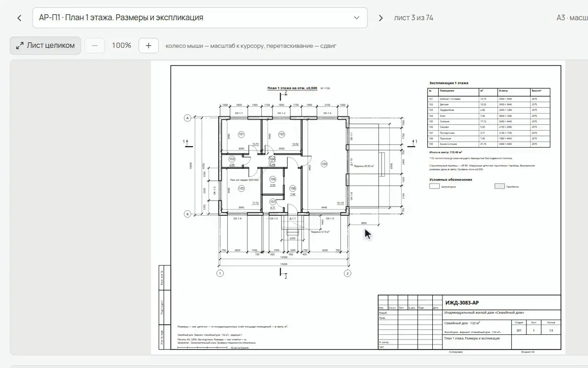Click the «Люк на чердак» note on the plan
Viewport: 588px width, 368px height.
(244, 180)
